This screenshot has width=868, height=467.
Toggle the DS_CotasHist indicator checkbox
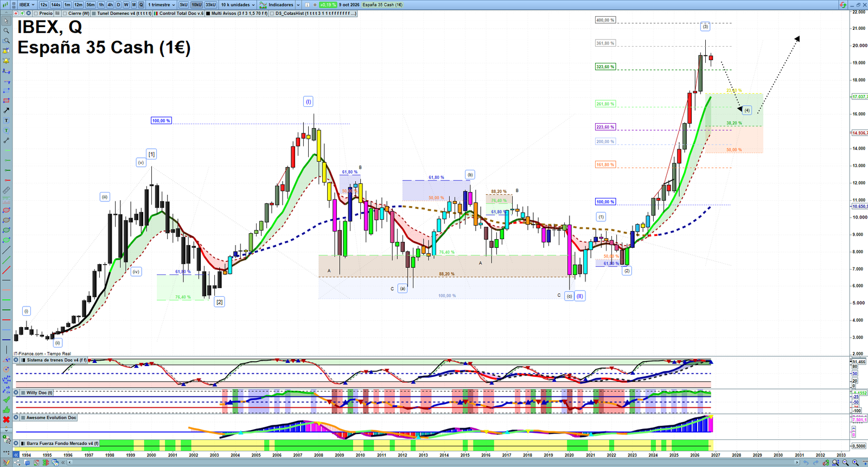(x=272, y=13)
